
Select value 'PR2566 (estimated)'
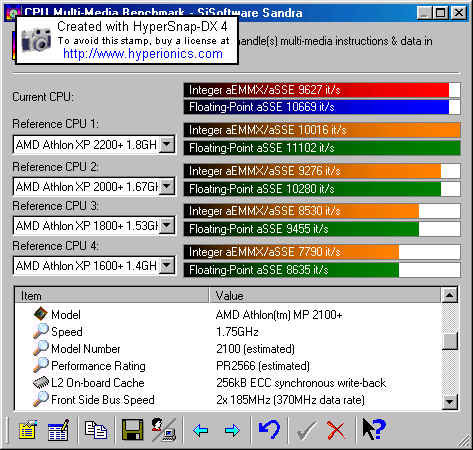263,366
